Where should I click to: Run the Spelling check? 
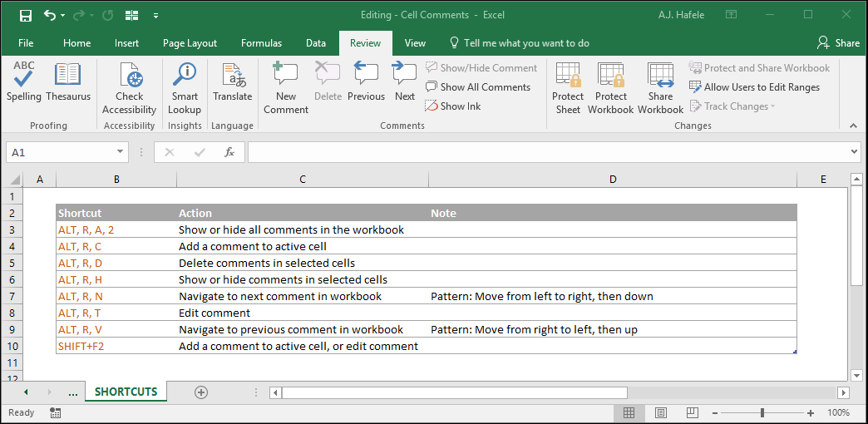pyautogui.click(x=24, y=82)
